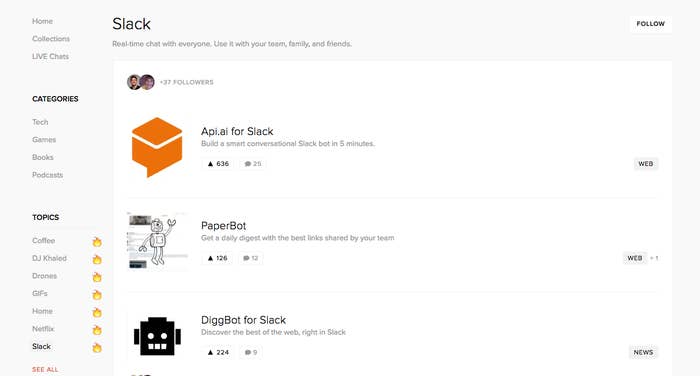The image size is (700, 376).
Task: Click the NEWS tag on DiggBot
Action: coord(643,352)
